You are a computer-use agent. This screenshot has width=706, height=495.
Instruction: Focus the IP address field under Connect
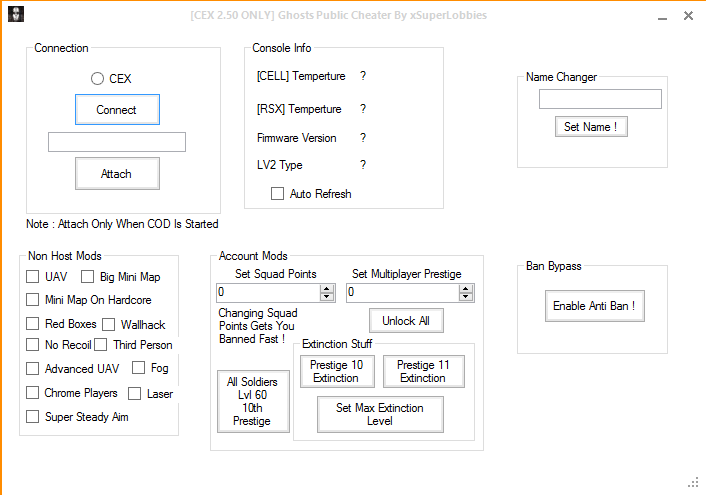pos(117,142)
